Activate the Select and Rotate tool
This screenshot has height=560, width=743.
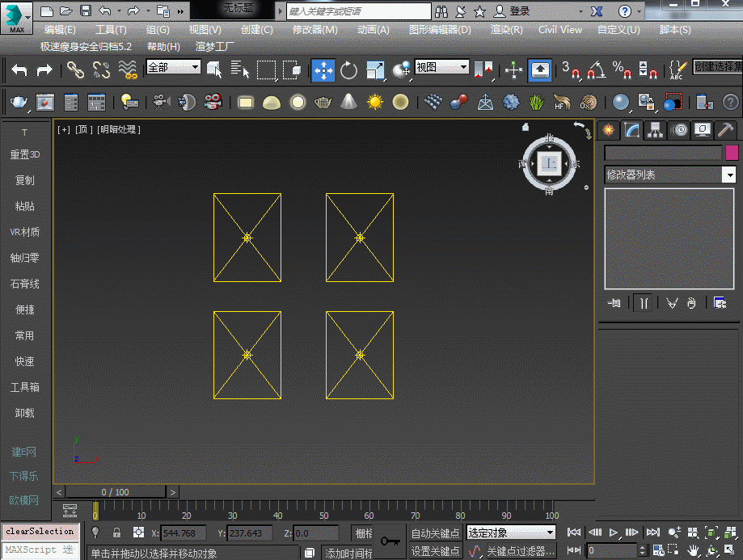point(349,70)
